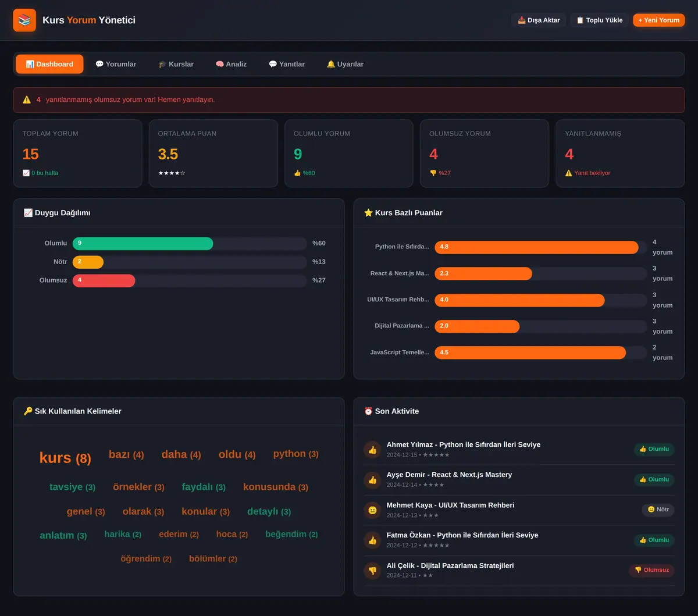Click the 'beğendim (2)' keyword
This screenshot has height=616, width=698.
click(x=291, y=534)
